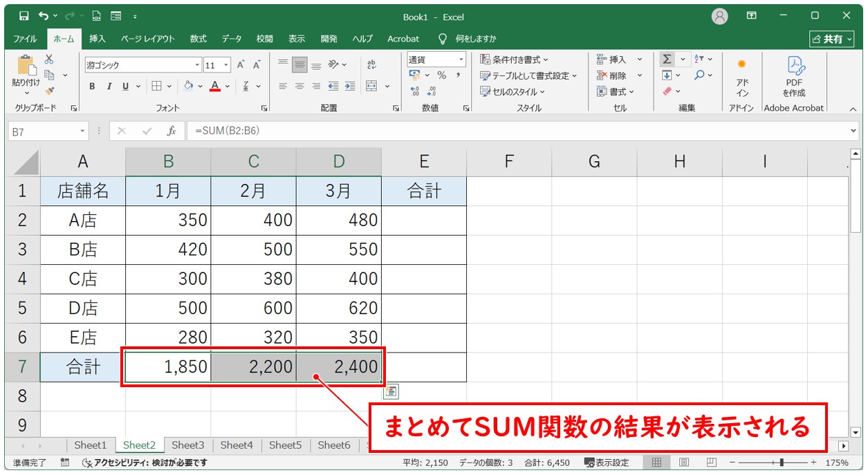Open the font size dropdown
The width and height of the screenshot is (868, 475).
click(x=227, y=65)
